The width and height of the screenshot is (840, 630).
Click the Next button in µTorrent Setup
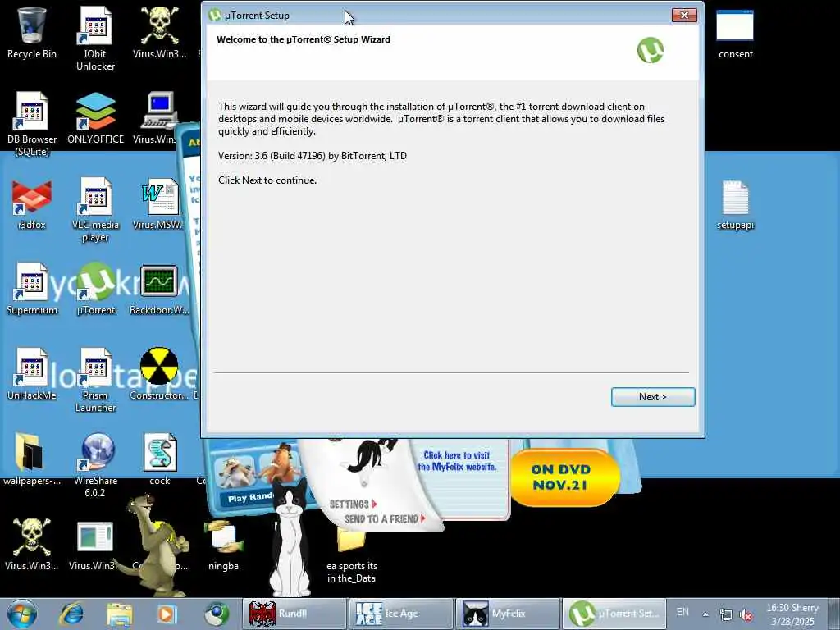click(x=652, y=397)
